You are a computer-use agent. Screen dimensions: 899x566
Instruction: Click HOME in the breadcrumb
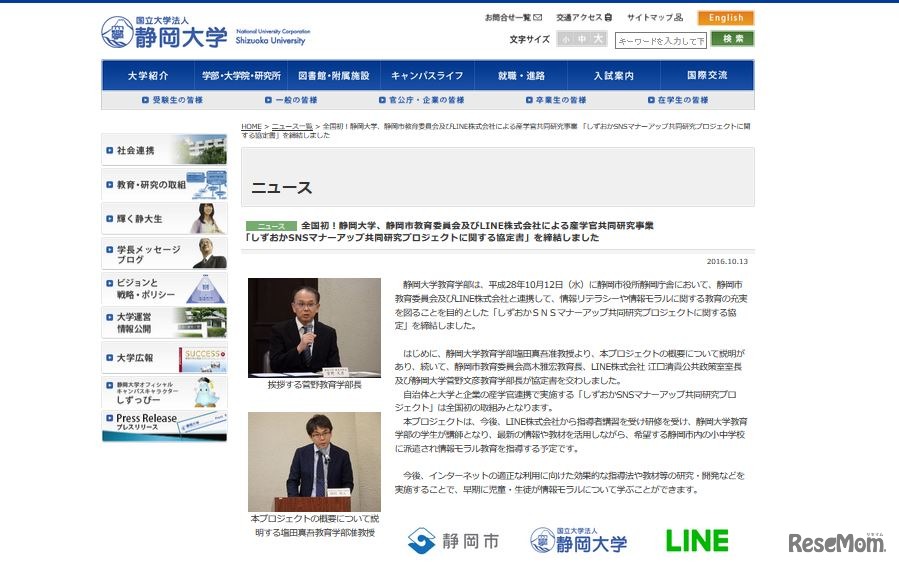click(x=251, y=126)
